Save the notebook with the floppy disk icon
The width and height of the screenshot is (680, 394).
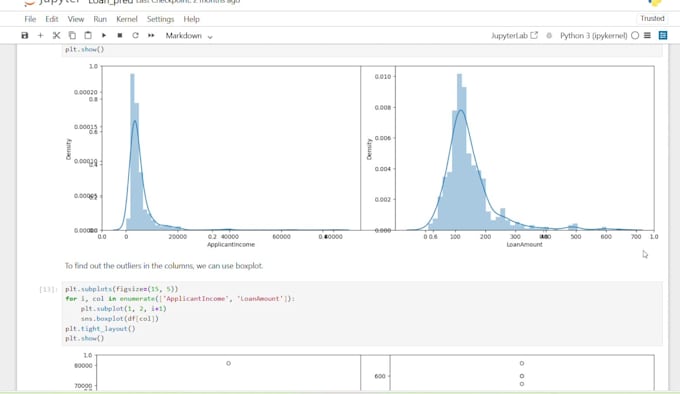25,36
